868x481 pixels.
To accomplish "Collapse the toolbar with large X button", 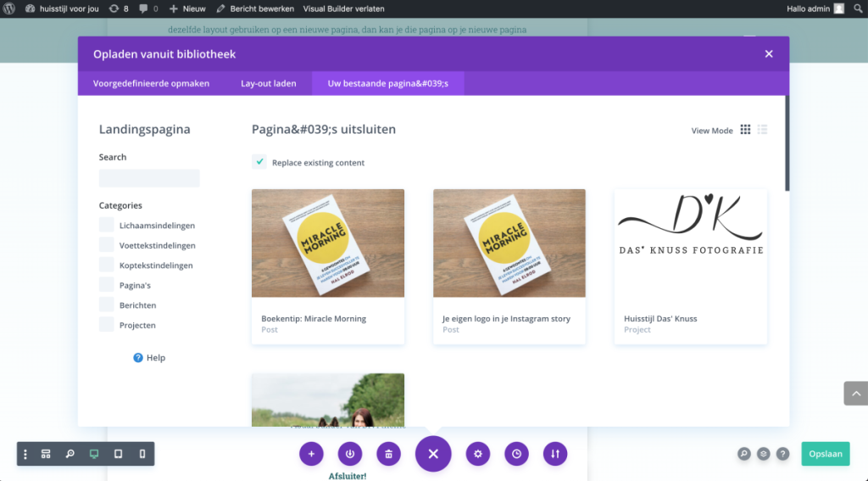I will coord(433,454).
